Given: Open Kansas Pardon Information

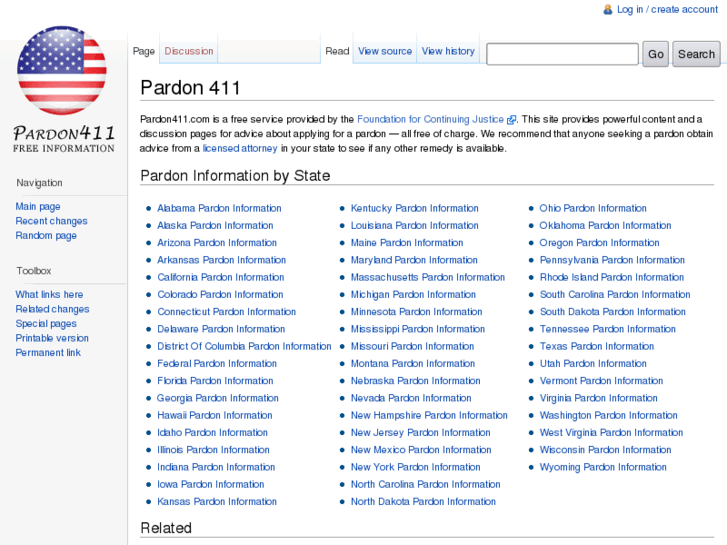Looking at the screenshot, I should 217,501.
